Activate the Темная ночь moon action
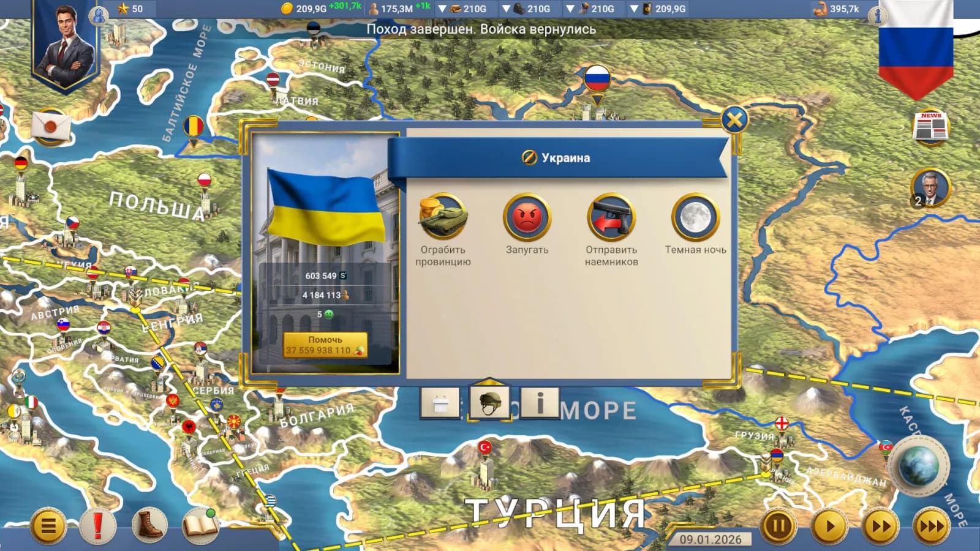 click(x=695, y=217)
